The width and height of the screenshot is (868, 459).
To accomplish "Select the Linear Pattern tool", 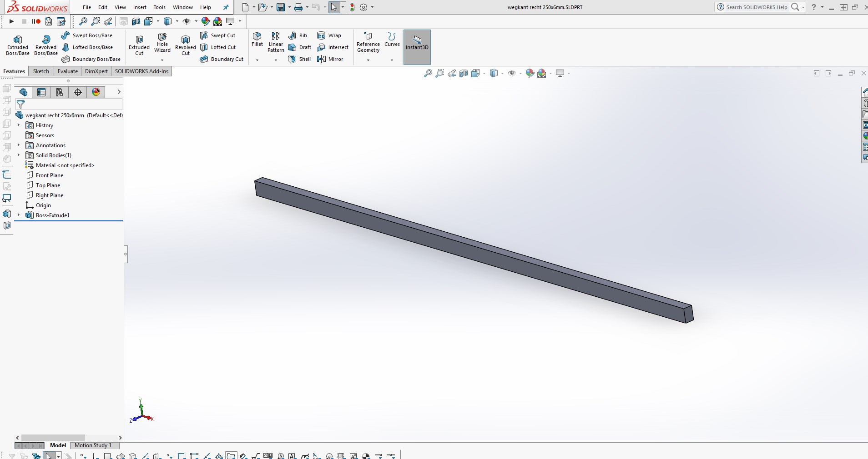I will (276, 43).
